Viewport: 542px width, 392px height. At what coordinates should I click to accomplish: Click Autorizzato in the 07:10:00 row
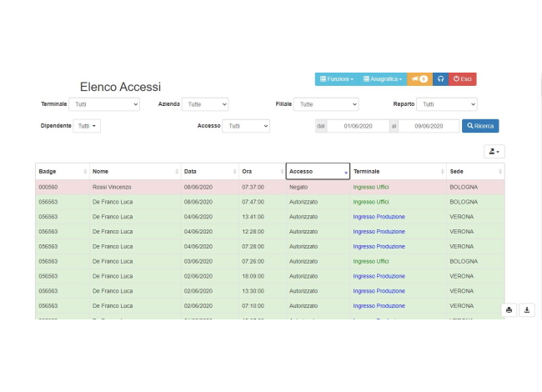click(x=304, y=306)
